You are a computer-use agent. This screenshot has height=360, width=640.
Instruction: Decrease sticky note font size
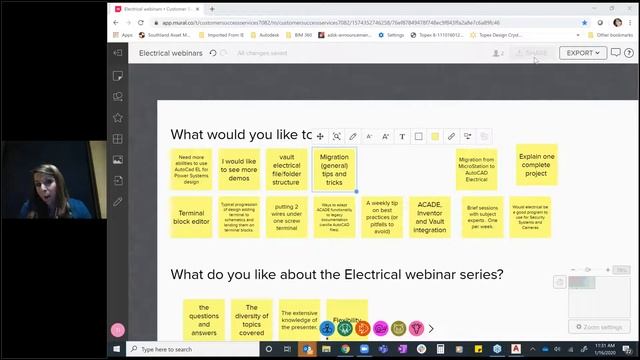pos(369,137)
